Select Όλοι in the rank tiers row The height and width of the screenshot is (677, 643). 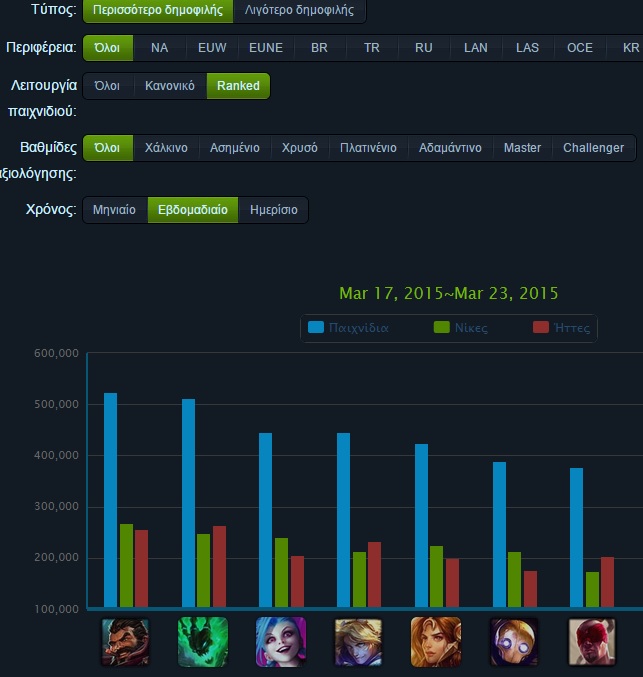tap(108, 148)
